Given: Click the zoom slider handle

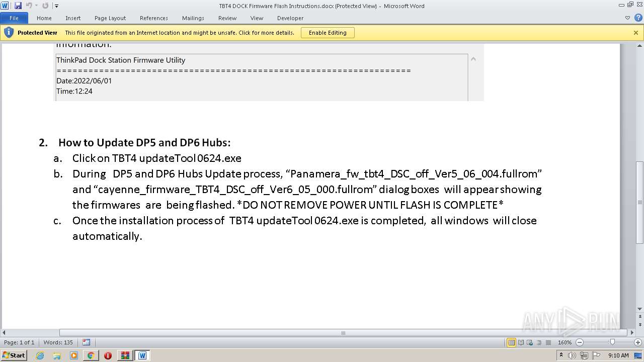Looking at the screenshot, I should pyautogui.click(x=612, y=342).
